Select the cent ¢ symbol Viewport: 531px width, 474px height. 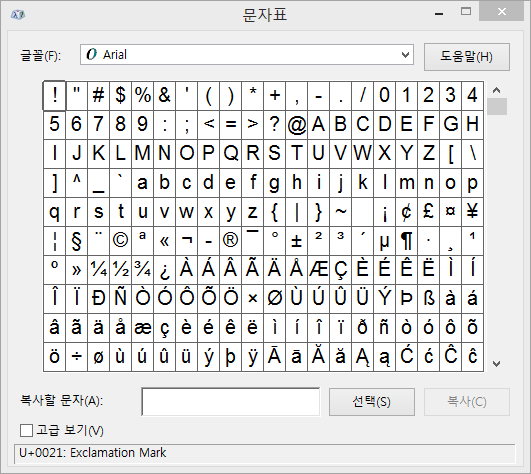pos(406,212)
